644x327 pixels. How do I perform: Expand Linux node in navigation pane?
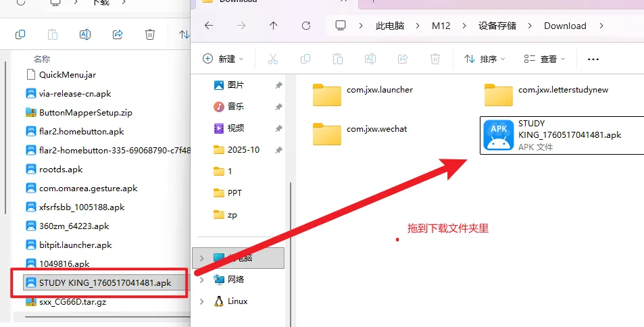tap(201, 301)
